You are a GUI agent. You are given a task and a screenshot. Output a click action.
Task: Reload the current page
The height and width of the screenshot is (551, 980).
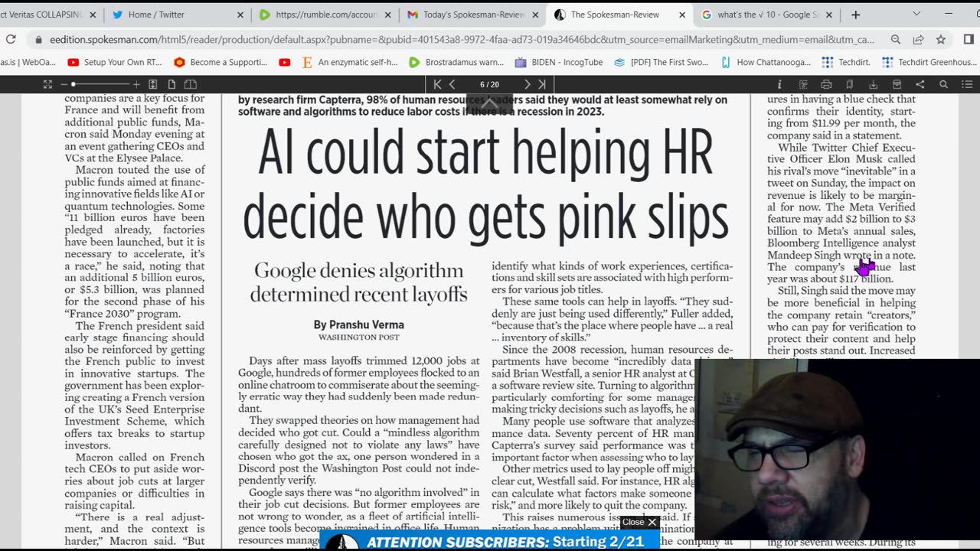(x=11, y=39)
